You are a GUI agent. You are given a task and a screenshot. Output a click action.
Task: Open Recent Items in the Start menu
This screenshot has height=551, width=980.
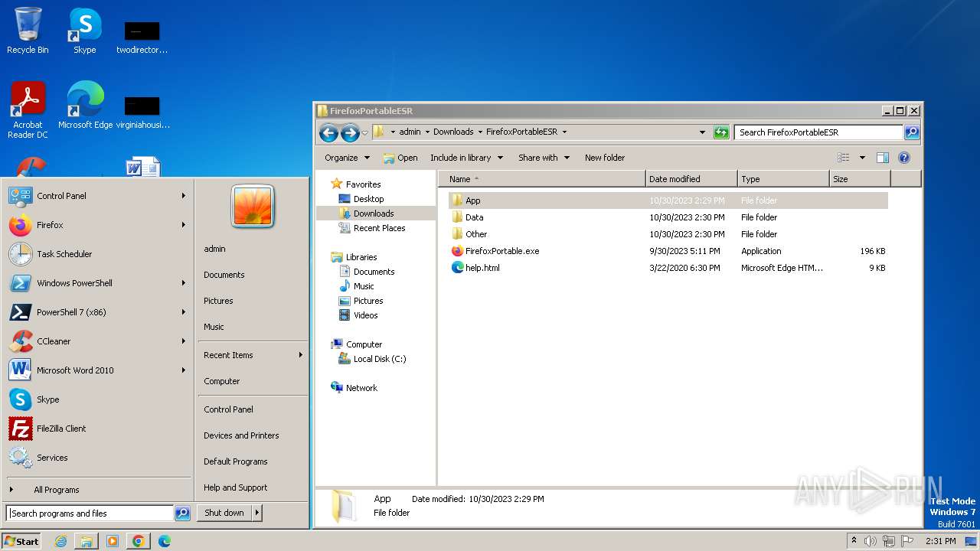pos(253,355)
